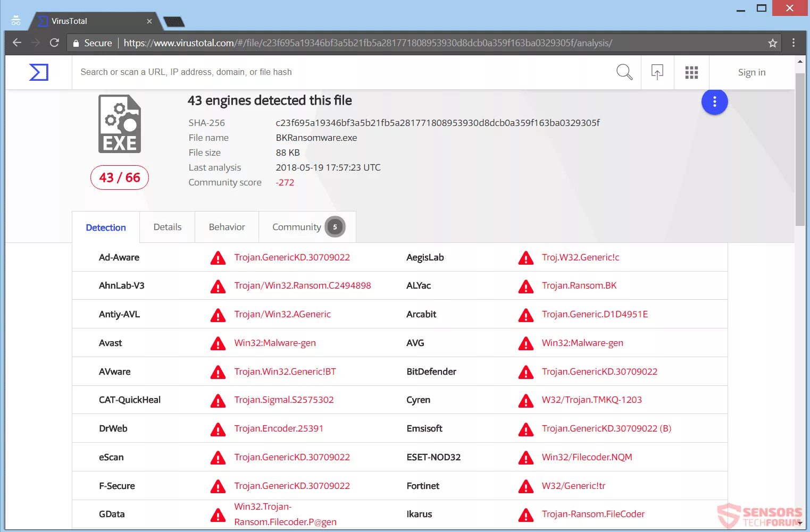Image resolution: width=810 pixels, height=532 pixels.
Task: Click the incognito icon at top left
Action: point(16,21)
